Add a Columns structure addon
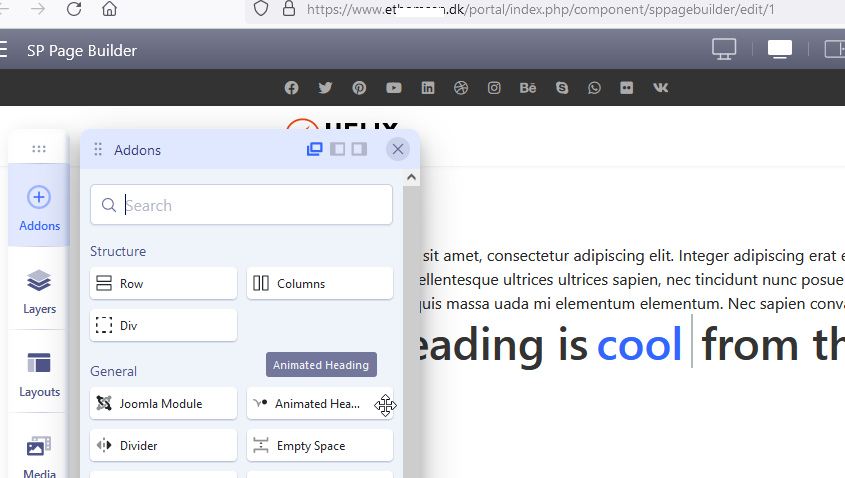Viewport: 845px width, 478px height. coord(320,283)
